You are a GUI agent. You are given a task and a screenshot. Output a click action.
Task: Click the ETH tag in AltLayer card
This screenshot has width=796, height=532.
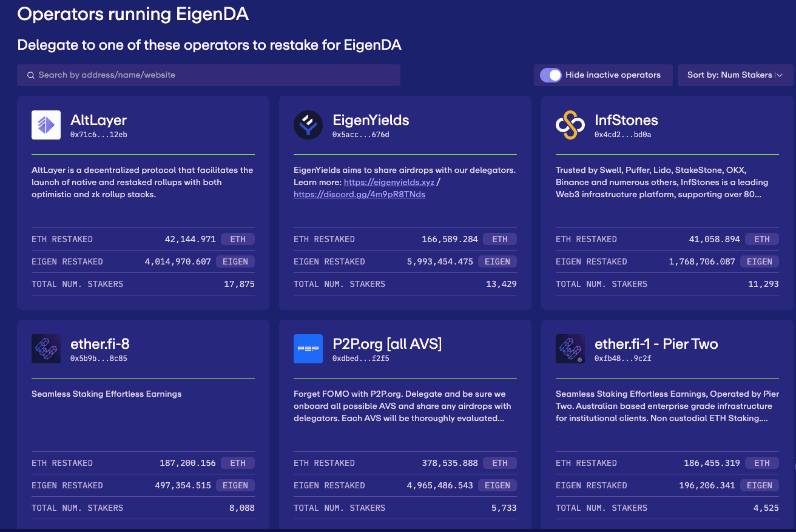pos(238,239)
